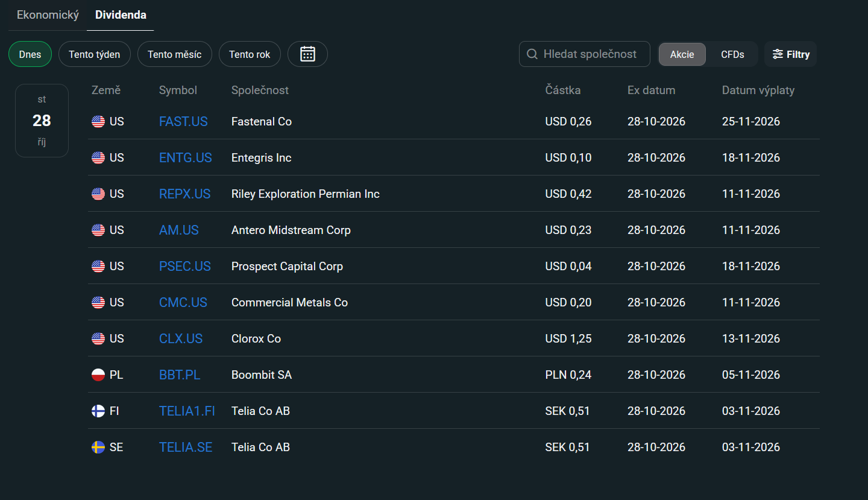Filter by Dnes
This screenshot has height=500, width=868.
[x=30, y=54]
